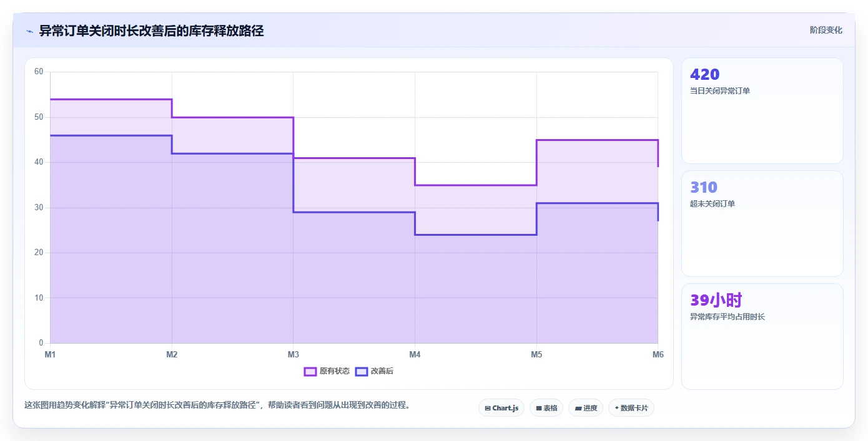Click the 异常库存平均占用时长 caption
Viewport: 868px width, 441px height.
(x=727, y=317)
